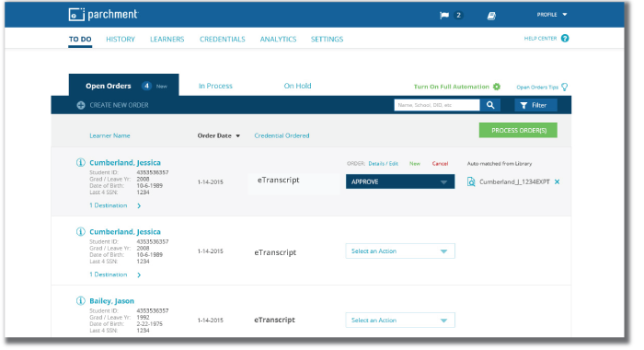Open the flag notifications icon

coord(444,16)
